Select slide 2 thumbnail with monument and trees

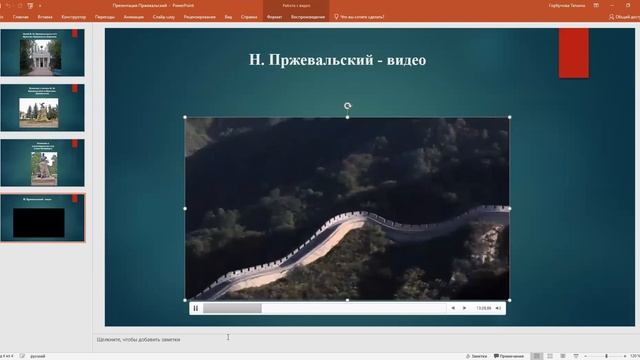[42, 108]
